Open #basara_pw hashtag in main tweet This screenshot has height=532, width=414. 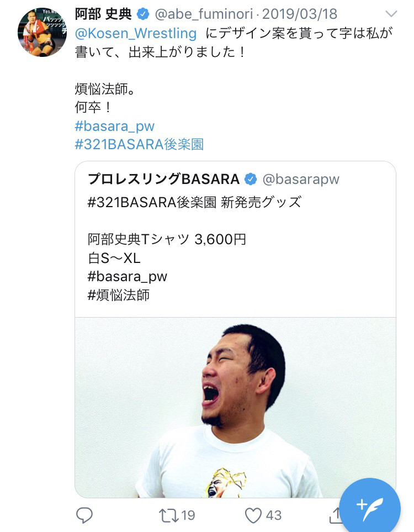click(115, 126)
